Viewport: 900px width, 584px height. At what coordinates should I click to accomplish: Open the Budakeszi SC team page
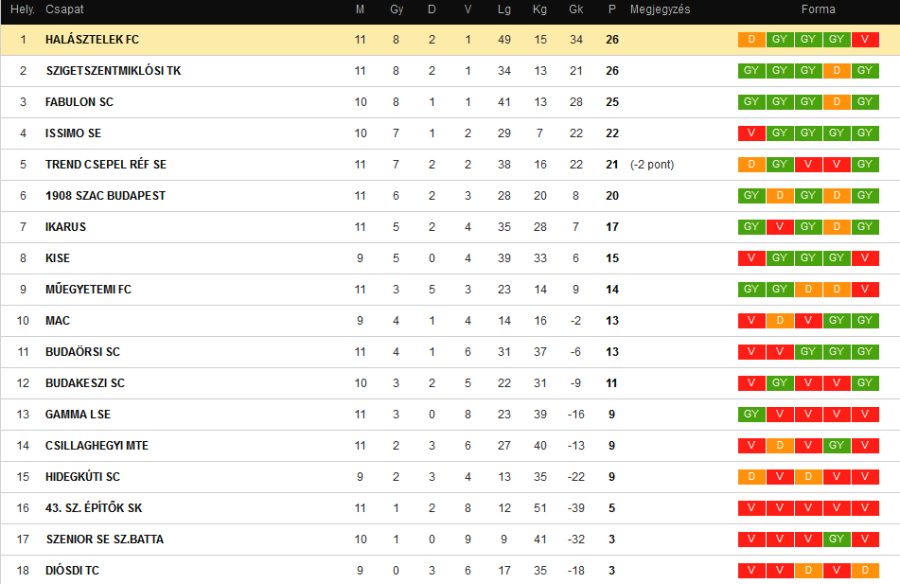[x=85, y=383]
